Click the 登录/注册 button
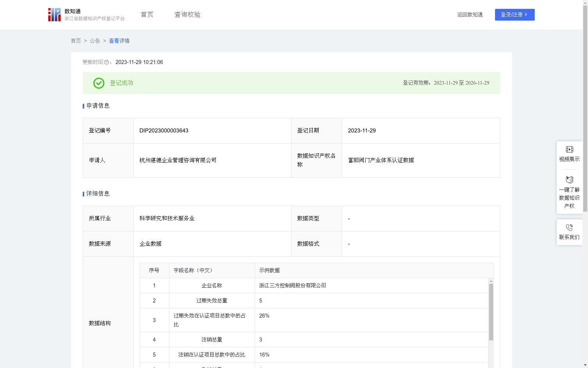 pyautogui.click(x=514, y=15)
